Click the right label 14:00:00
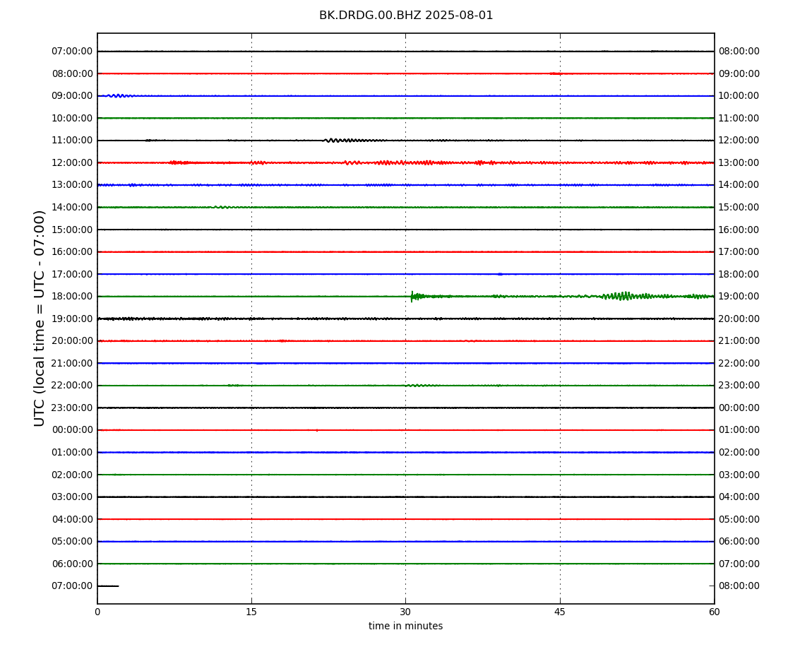 (x=739, y=185)
